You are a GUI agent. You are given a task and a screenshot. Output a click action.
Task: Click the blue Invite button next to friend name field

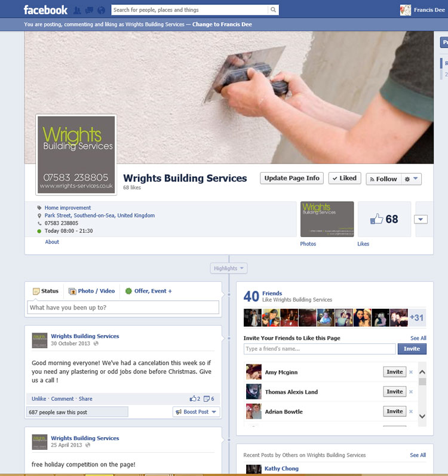click(412, 349)
